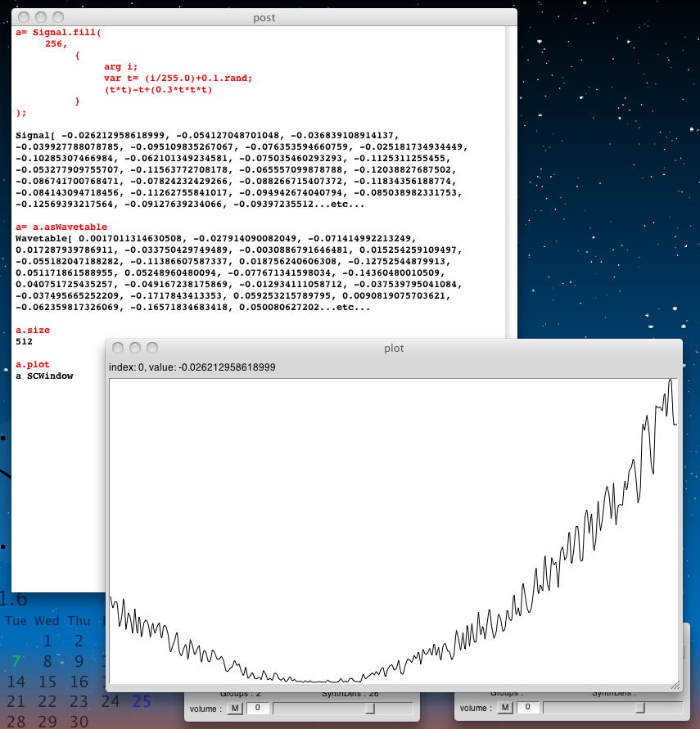700x729 pixels.
Task: Zoom the post window
Action: point(58,17)
